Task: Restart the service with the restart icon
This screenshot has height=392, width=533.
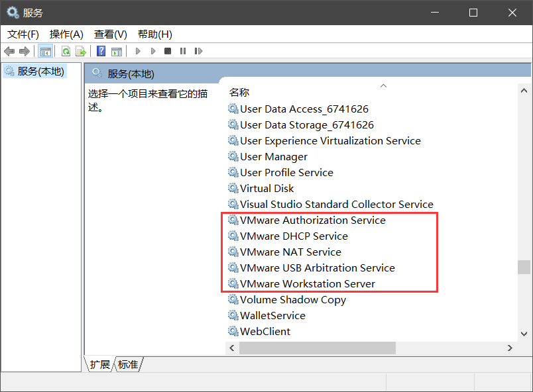Action: coord(198,51)
